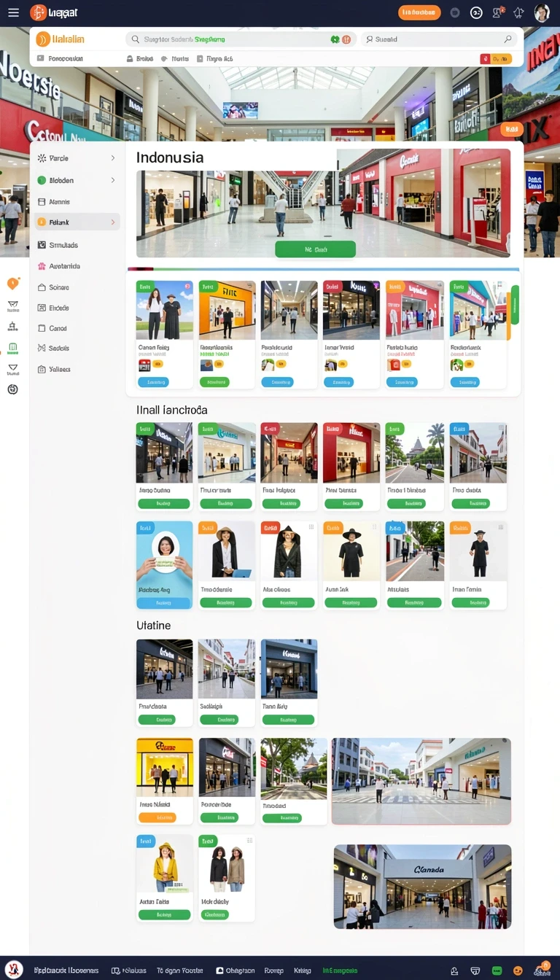Image resolution: width=560 pixels, height=980 pixels.
Task: Click the hierarchy icon in left rail
Action: [x=12, y=327]
